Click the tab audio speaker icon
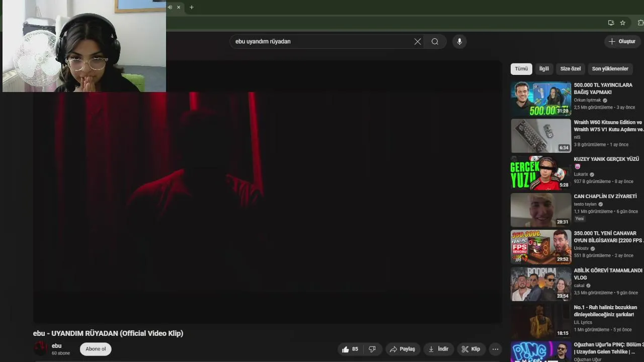This screenshot has width=644, height=362. [x=170, y=7]
